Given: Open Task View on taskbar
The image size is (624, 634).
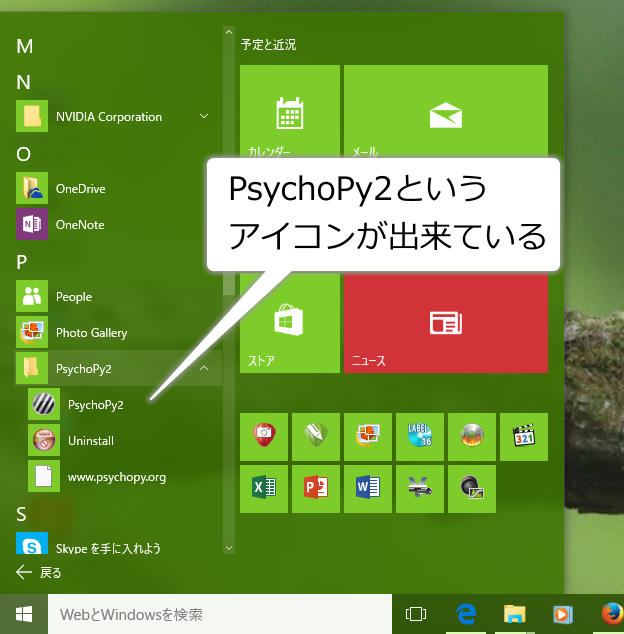Looking at the screenshot, I should coord(416,614).
